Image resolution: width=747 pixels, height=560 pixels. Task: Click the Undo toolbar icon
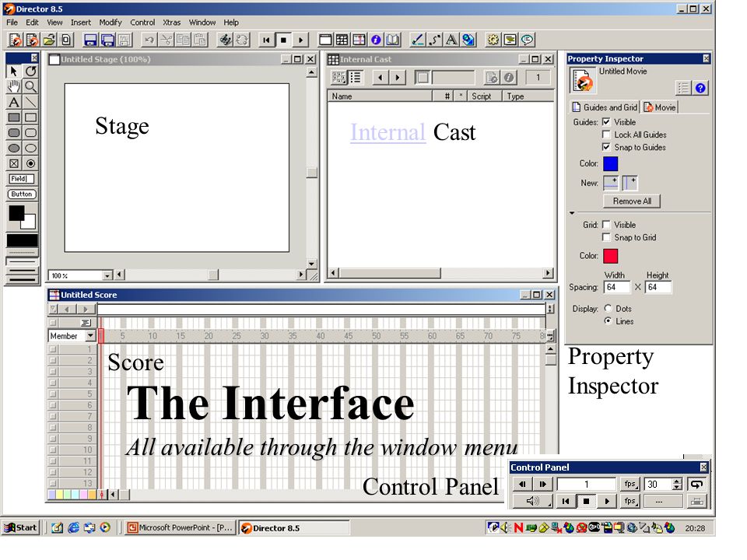(x=149, y=40)
